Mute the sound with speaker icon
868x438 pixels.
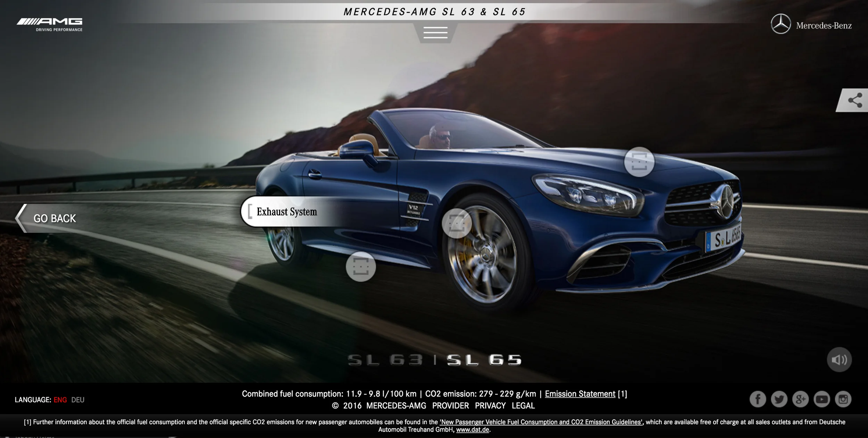[x=839, y=360]
